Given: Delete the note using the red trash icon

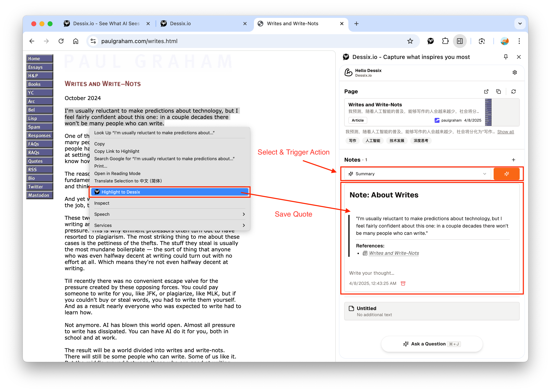Looking at the screenshot, I should (403, 283).
